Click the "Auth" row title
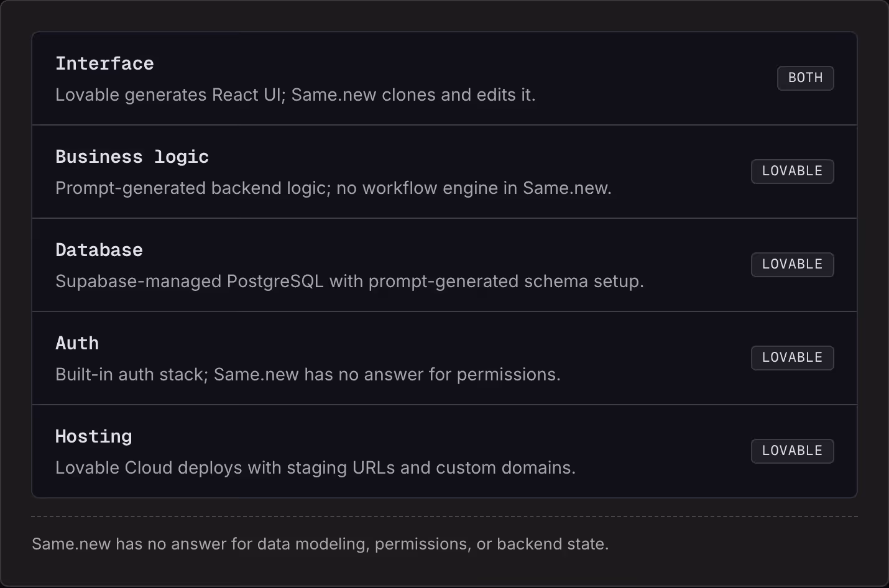Viewport: 889px width, 588px height. 77,343
